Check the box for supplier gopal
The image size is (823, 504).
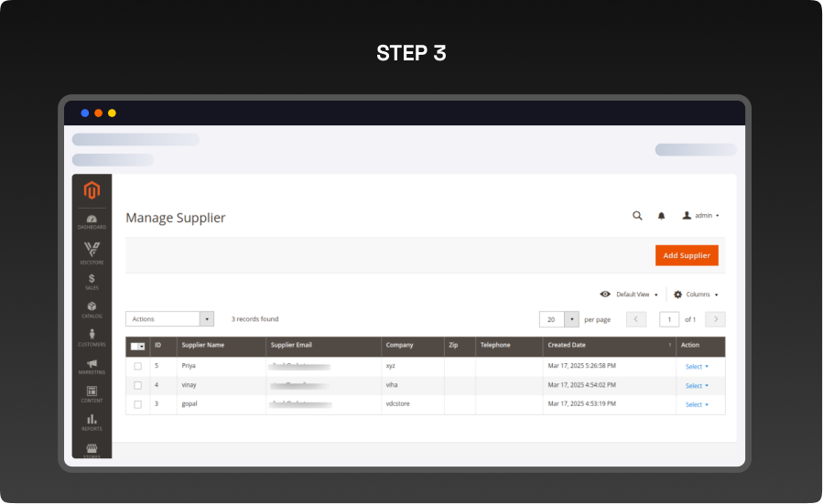pyautogui.click(x=138, y=404)
